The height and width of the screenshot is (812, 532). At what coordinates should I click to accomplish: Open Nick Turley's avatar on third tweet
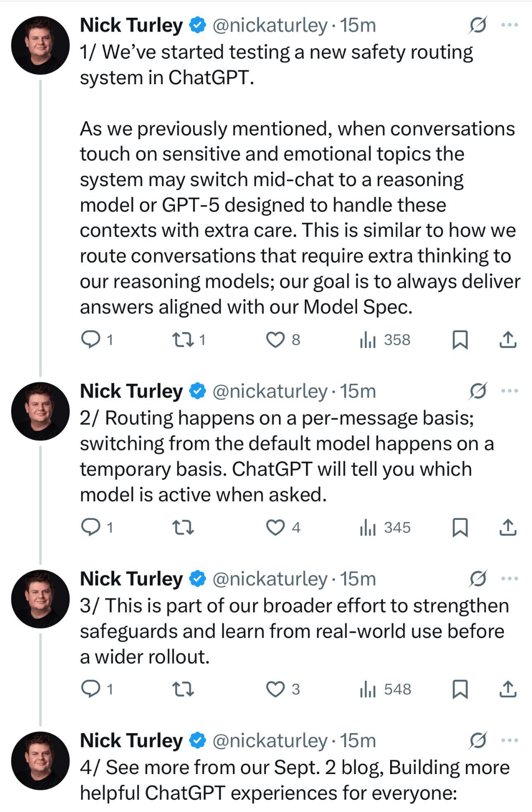point(40,599)
